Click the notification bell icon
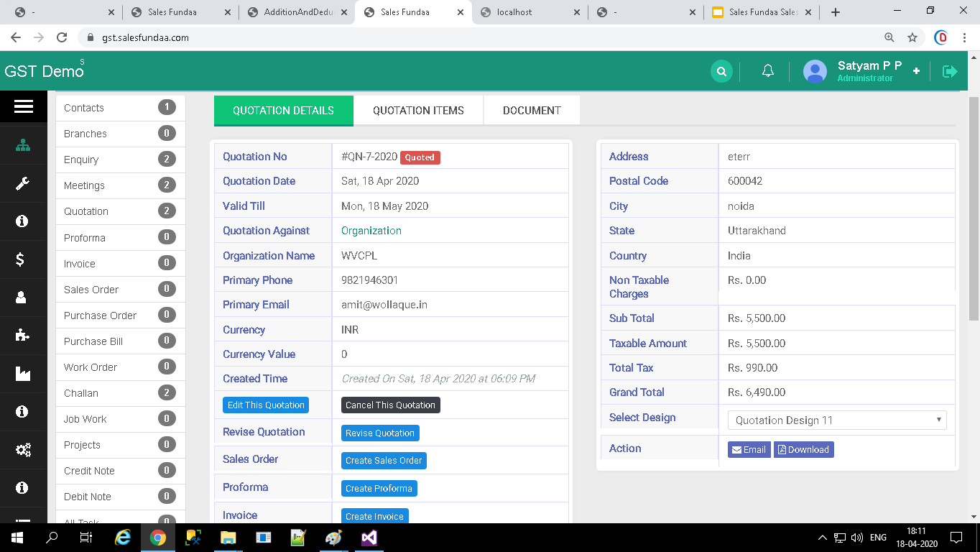 [767, 71]
